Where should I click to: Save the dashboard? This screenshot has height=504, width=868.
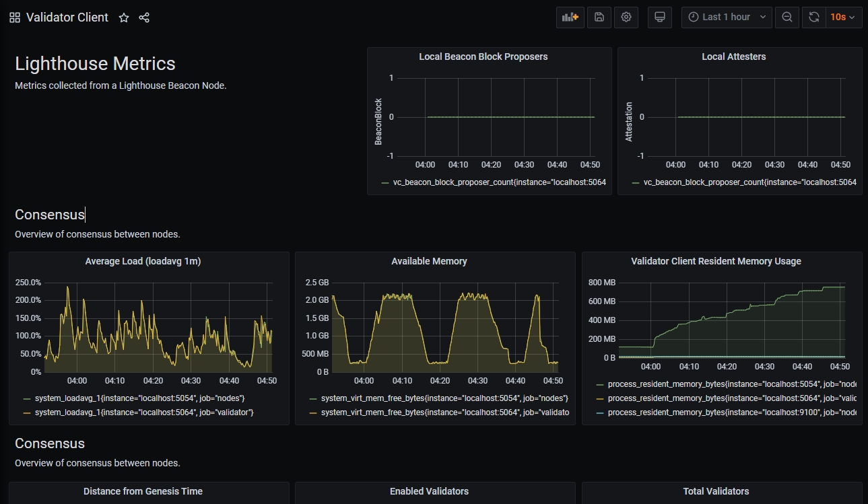599,17
